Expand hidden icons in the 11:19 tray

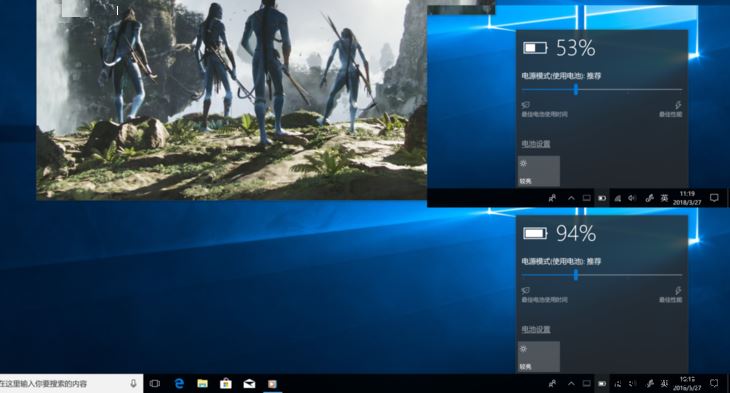(x=571, y=198)
